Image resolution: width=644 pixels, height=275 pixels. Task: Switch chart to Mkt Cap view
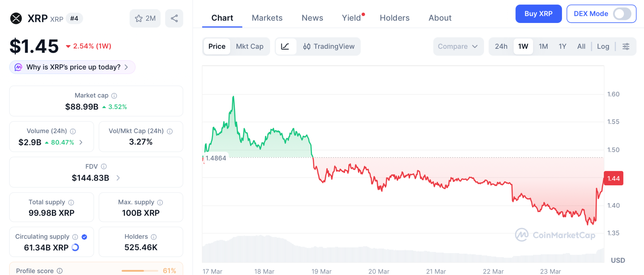tap(250, 46)
